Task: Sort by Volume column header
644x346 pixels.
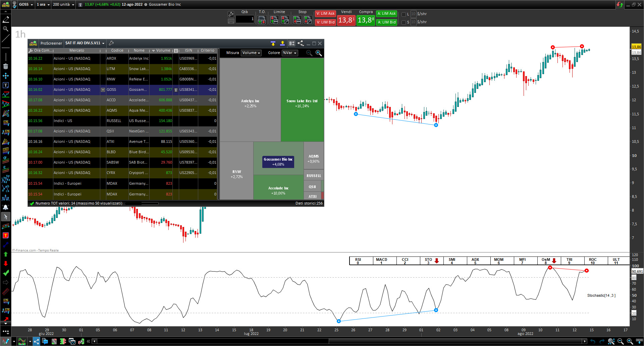Action: pos(162,51)
